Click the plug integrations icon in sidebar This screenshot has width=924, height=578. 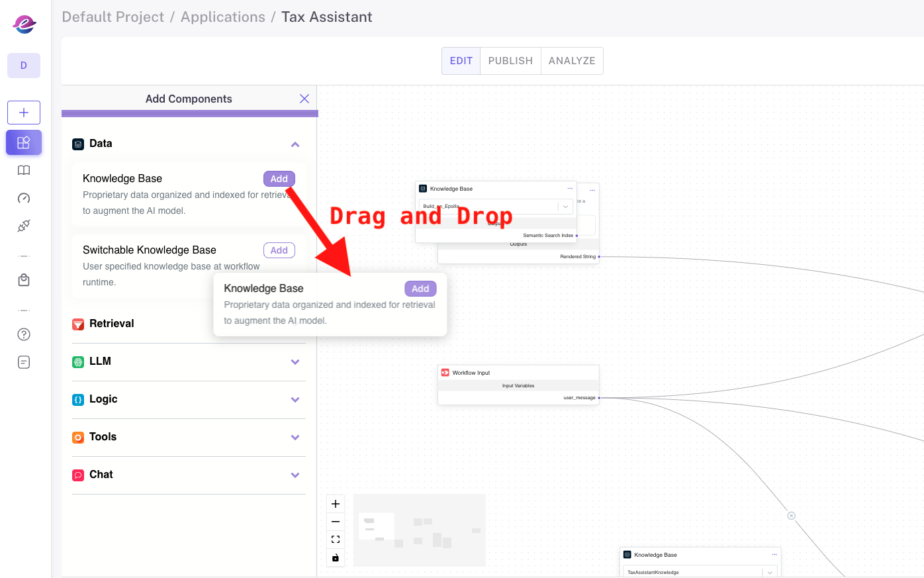[24, 226]
